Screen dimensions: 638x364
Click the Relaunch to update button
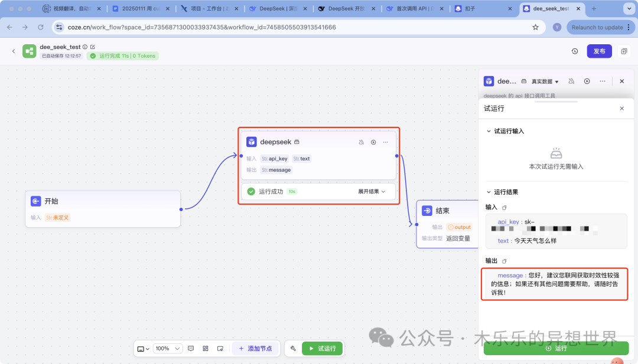(x=600, y=27)
